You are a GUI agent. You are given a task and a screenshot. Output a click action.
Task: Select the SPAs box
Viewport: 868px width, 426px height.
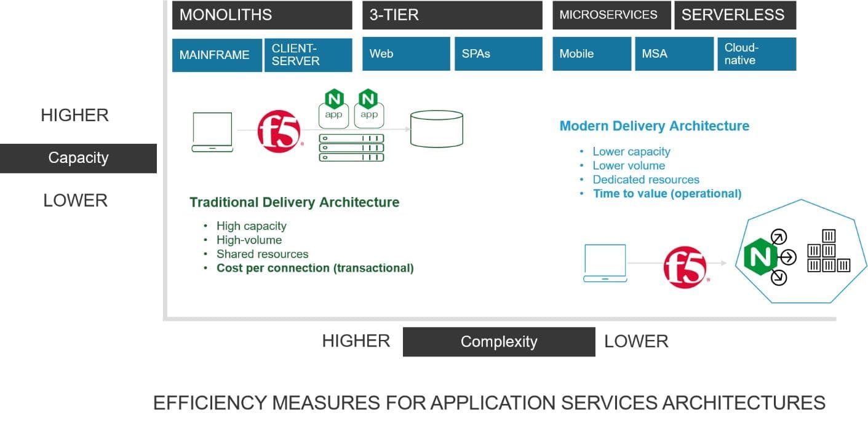click(x=498, y=54)
